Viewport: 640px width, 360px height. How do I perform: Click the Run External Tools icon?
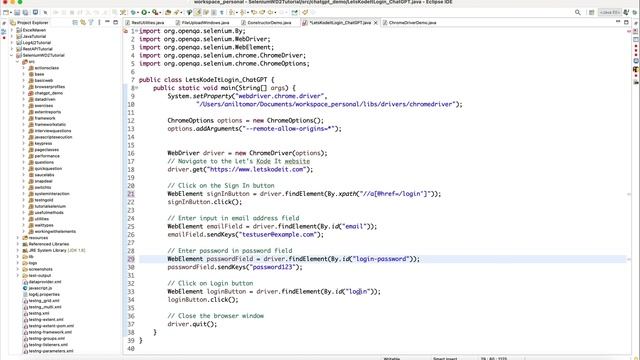point(155,12)
